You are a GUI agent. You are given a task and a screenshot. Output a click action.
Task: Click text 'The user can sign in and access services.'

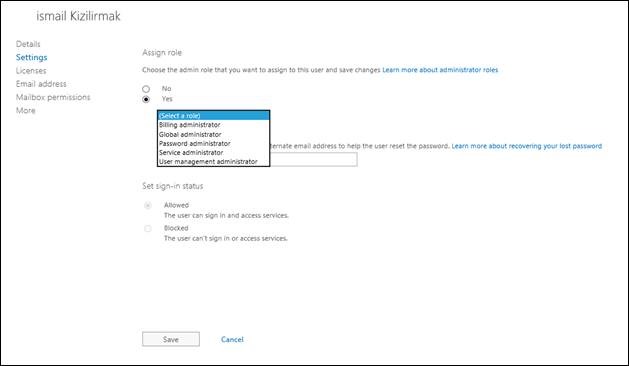tap(226, 216)
